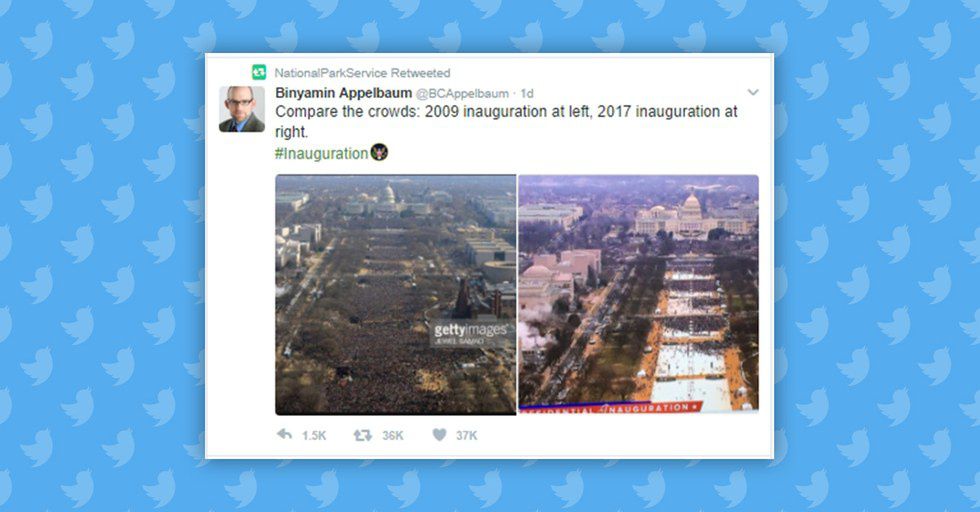Open the Binyamin Appelbaum display name
The width and height of the screenshot is (980, 512).
pyautogui.click(x=344, y=93)
